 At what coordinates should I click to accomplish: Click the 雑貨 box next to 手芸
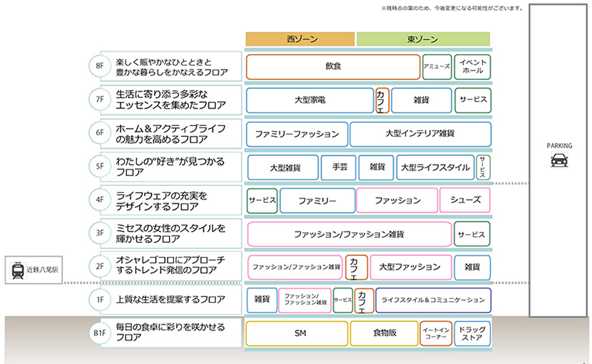point(377,167)
